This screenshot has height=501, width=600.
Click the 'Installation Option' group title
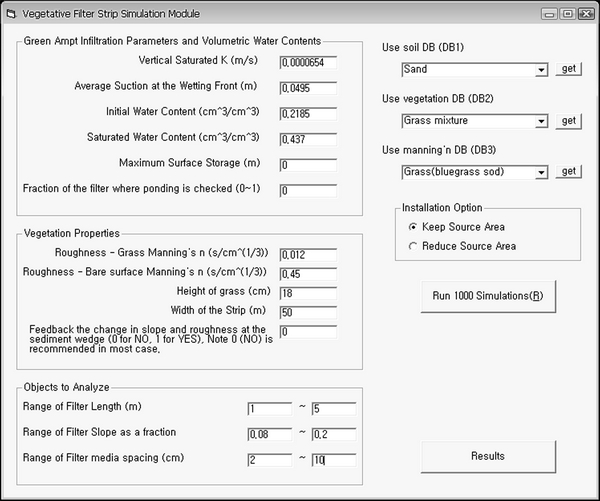[442, 208]
